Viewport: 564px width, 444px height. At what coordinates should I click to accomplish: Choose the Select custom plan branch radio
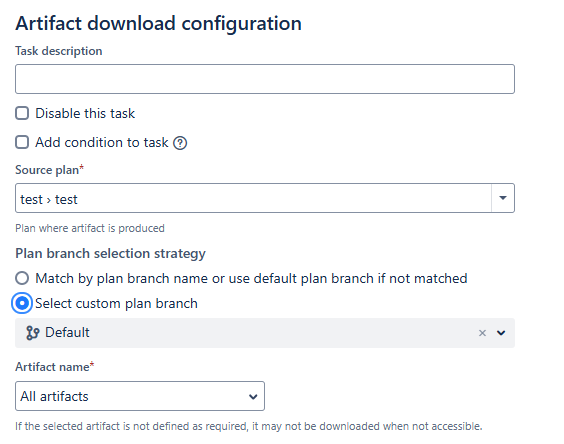coord(22,303)
